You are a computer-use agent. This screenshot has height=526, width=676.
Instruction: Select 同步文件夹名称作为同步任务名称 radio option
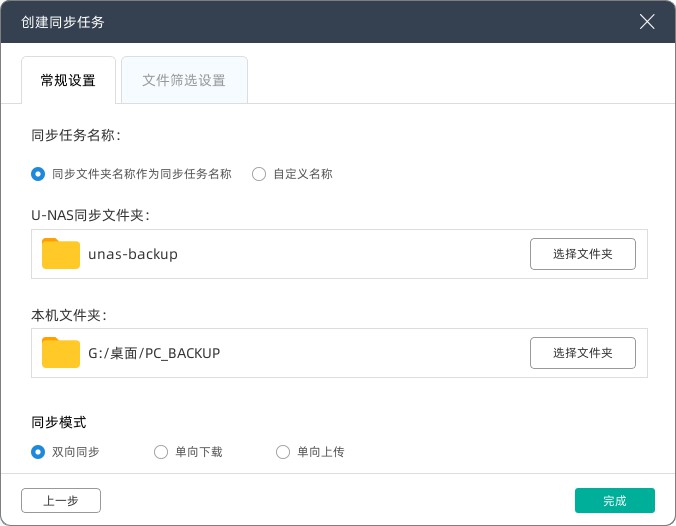[x=38, y=173]
